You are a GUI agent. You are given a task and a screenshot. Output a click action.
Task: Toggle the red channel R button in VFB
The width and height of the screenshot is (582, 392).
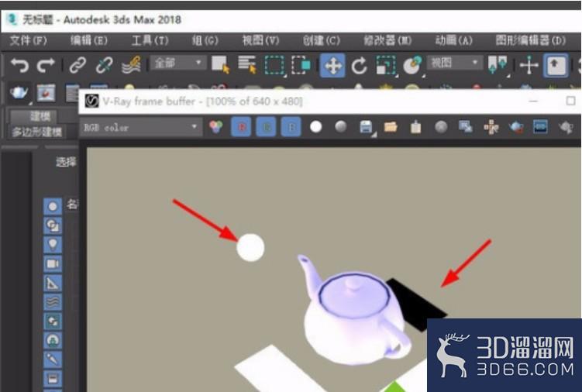click(x=241, y=127)
